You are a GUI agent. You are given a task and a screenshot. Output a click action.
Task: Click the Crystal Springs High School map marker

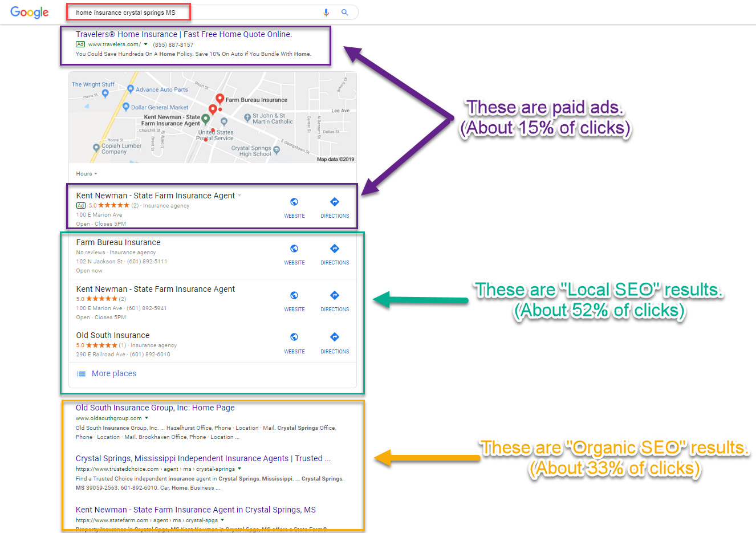coord(277,150)
